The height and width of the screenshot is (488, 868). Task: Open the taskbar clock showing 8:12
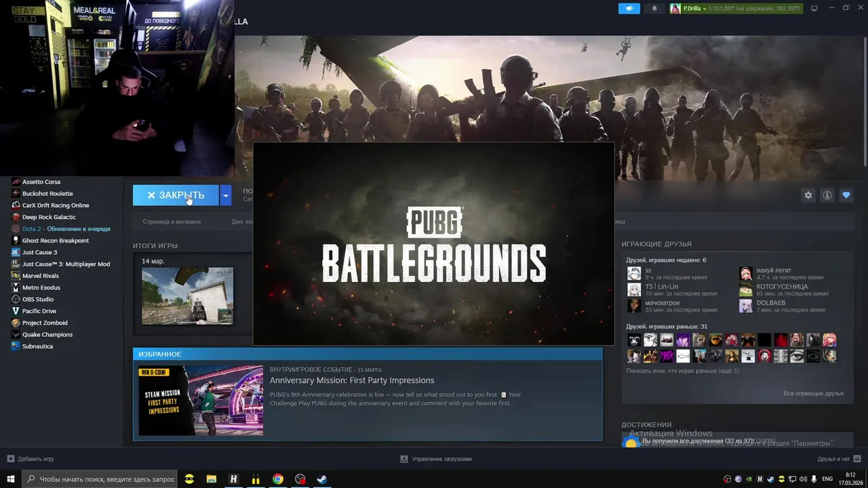click(850, 479)
